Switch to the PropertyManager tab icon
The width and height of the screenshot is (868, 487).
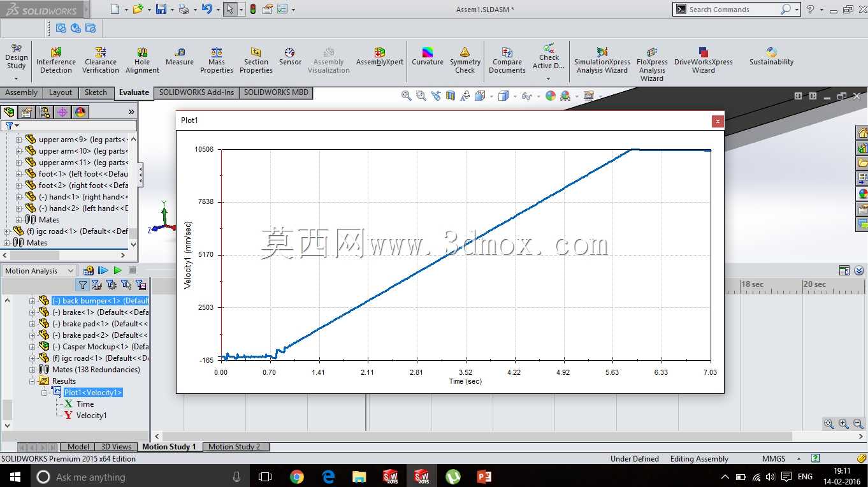click(27, 112)
